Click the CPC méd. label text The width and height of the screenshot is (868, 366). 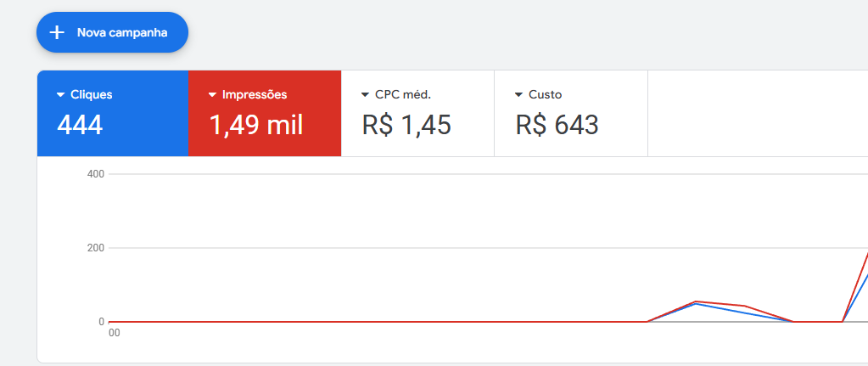tap(403, 95)
